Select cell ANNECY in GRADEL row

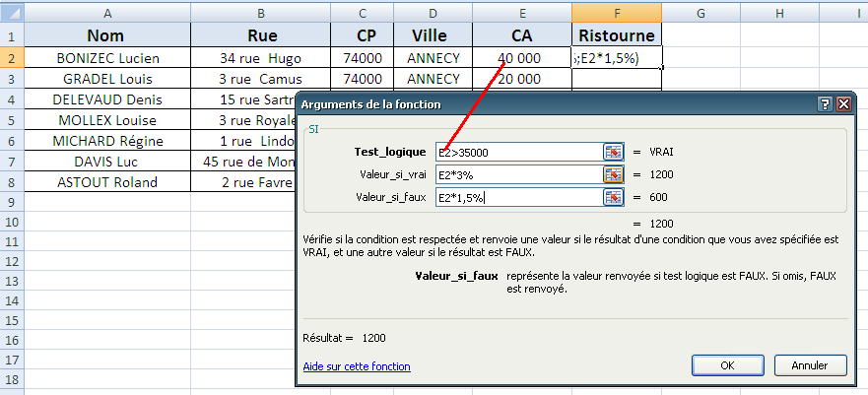[x=433, y=79]
